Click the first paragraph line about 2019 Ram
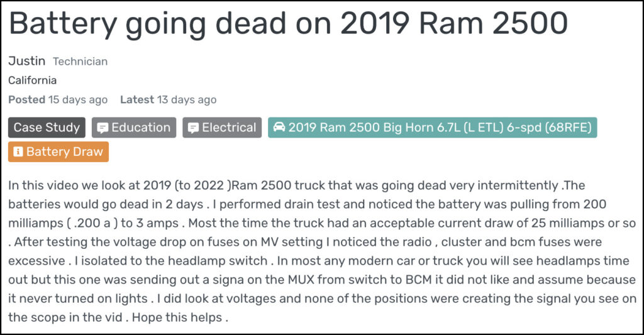This screenshot has height=335, width=644. (x=297, y=185)
